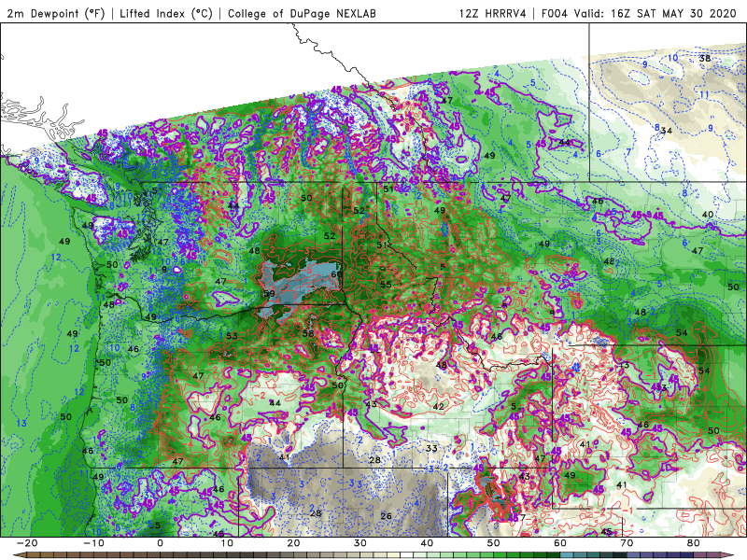The height and width of the screenshot is (560, 747).
Task: Click the 'F004' forecast hour text
Action: (x=555, y=14)
